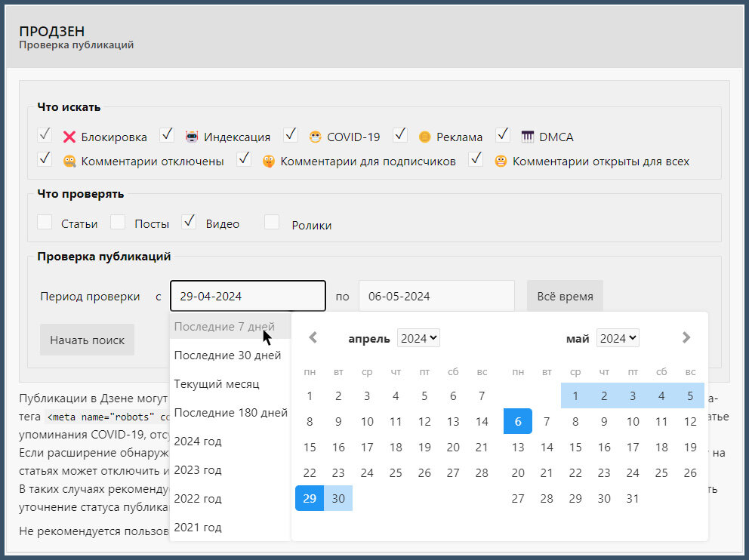Select April 15 in the calendar
This screenshot has height=560, width=749.
(310, 448)
